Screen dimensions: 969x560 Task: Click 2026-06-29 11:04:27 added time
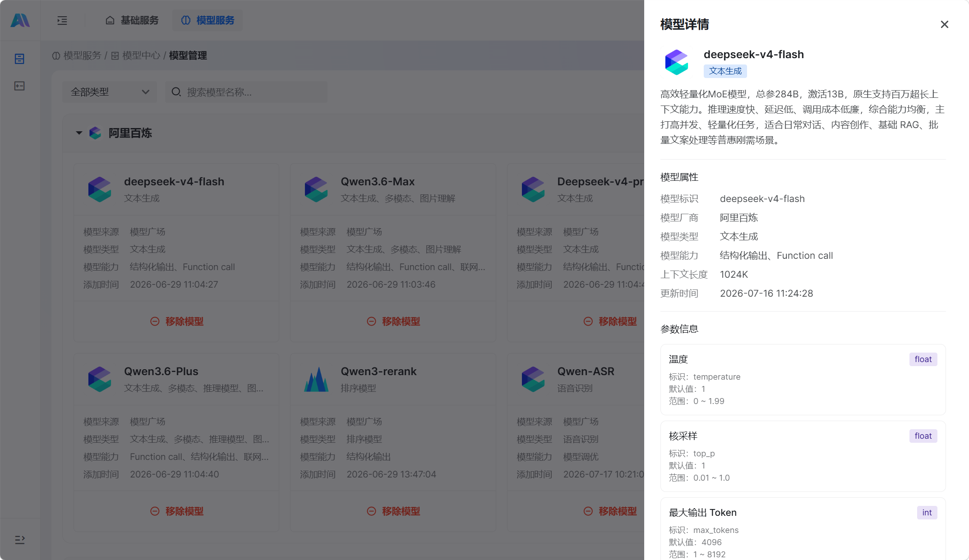pyautogui.click(x=174, y=285)
